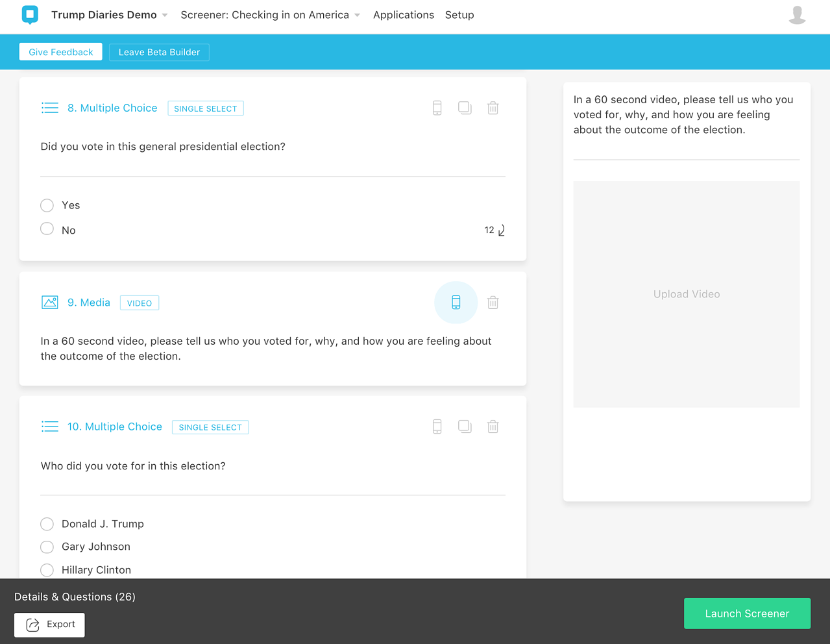Click the media image icon for question 9

click(50, 303)
